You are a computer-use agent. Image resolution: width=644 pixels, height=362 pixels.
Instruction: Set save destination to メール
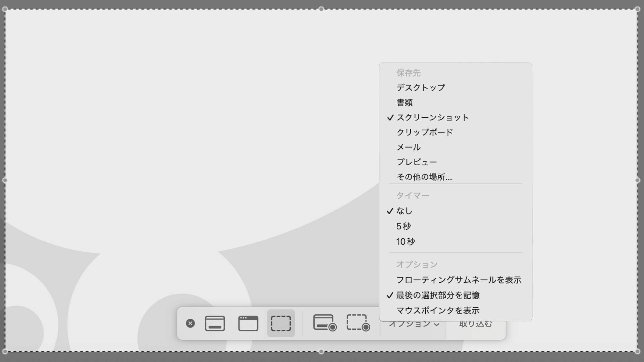[408, 147]
